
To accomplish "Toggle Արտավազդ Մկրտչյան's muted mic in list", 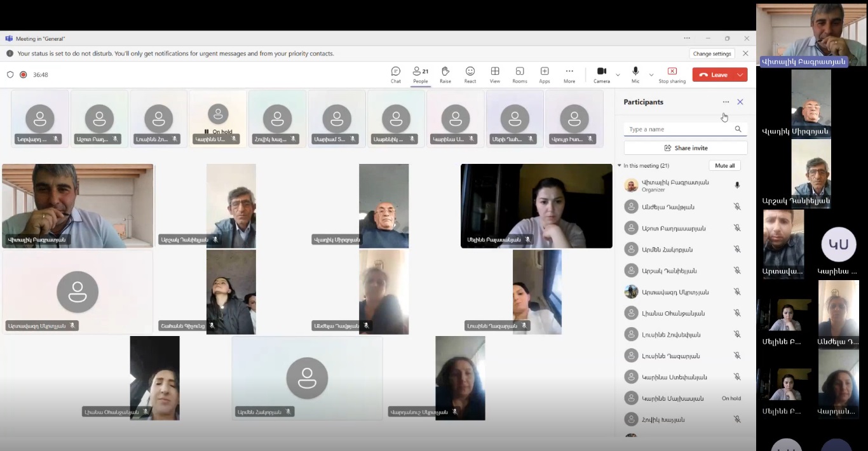I will pyautogui.click(x=737, y=292).
